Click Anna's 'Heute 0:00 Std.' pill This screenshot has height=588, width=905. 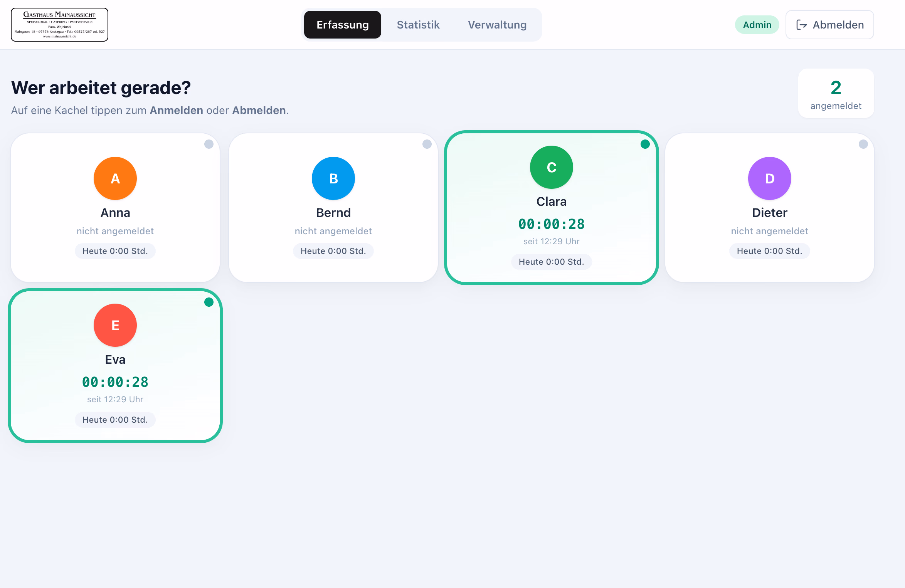(x=115, y=251)
